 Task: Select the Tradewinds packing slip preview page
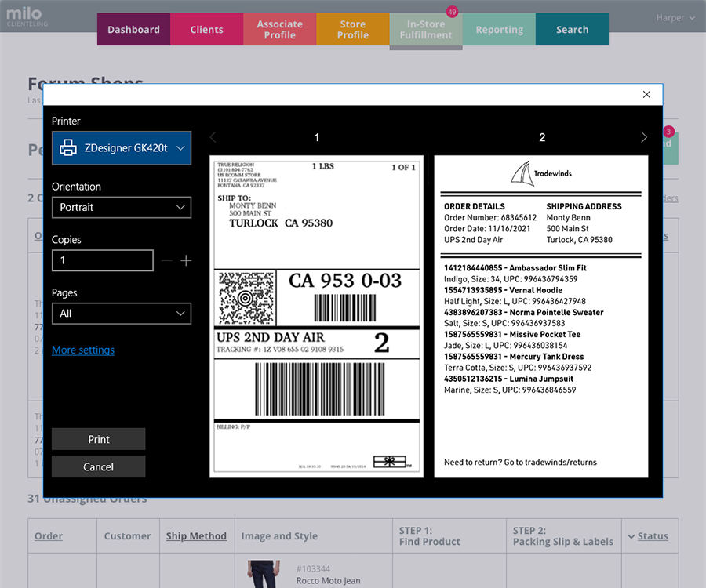[541, 316]
